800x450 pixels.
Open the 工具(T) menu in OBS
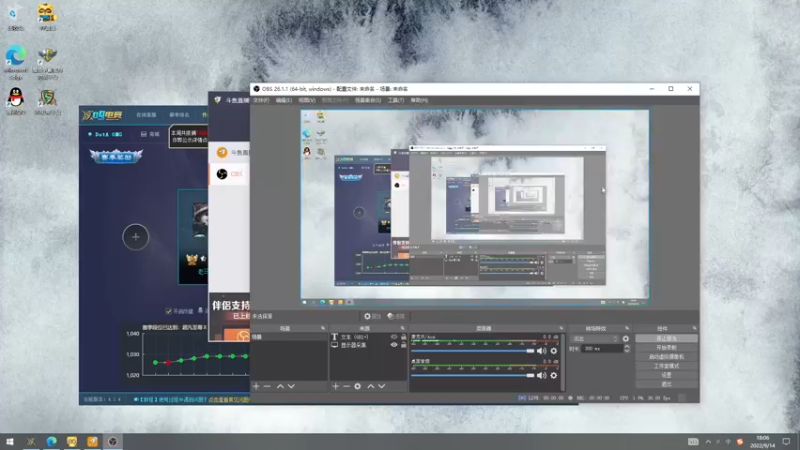[396, 100]
